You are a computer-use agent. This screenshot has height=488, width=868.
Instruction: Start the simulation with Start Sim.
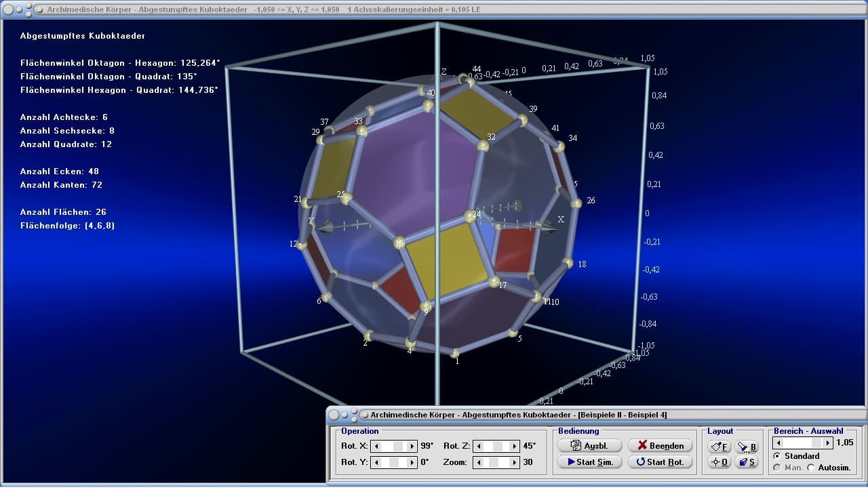coord(589,462)
